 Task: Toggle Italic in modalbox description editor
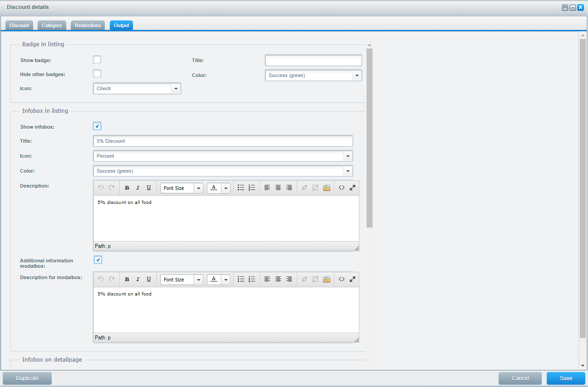[138, 280]
